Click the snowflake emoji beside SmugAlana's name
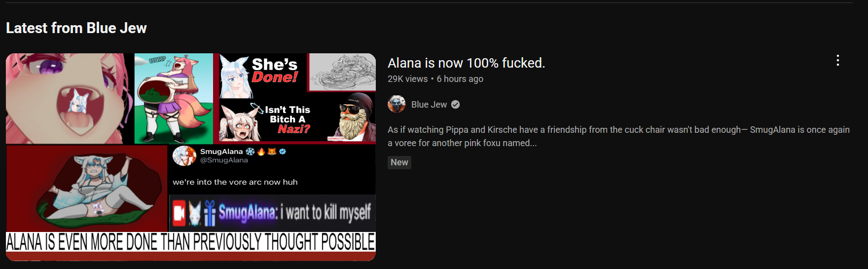868x269 pixels. [x=250, y=152]
